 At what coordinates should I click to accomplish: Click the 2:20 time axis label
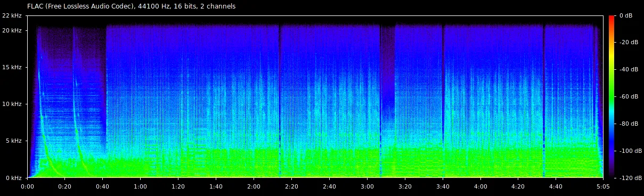click(x=292, y=187)
